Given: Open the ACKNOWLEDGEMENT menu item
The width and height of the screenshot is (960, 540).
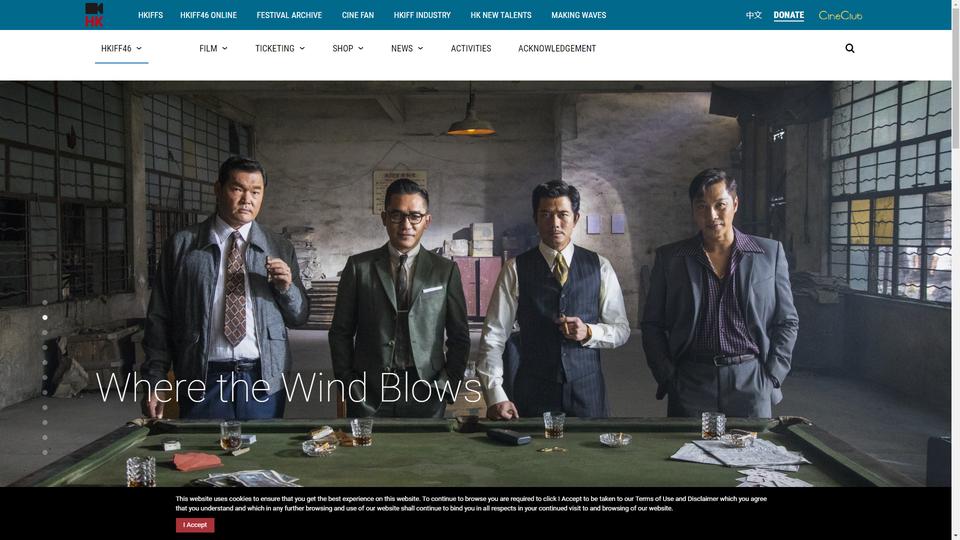Looking at the screenshot, I should 557,48.
